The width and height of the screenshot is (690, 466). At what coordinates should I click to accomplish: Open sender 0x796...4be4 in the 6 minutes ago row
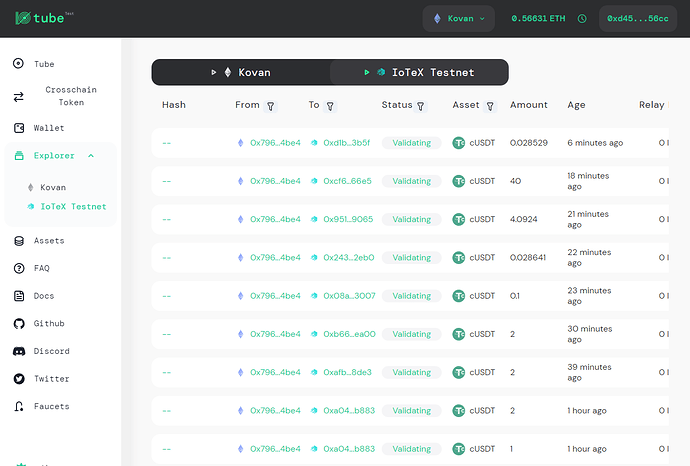pyautogui.click(x=275, y=143)
